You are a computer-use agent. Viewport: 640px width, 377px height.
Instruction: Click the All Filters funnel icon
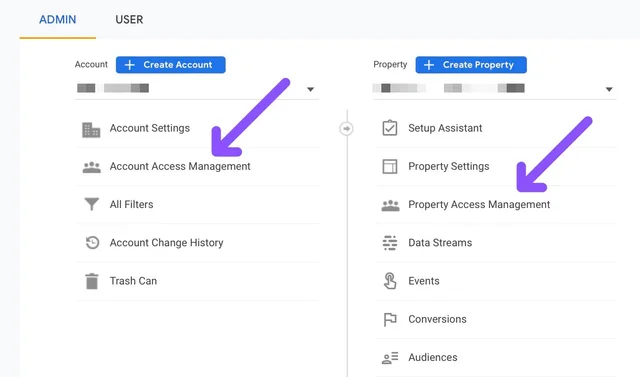pyautogui.click(x=91, y=204)
